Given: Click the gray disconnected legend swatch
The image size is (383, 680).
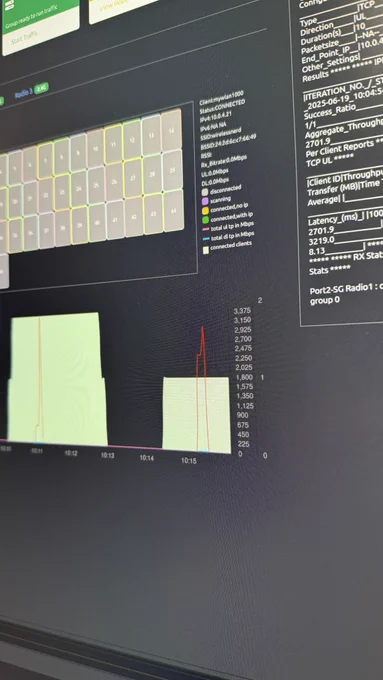Looking at the screenshot, I should tap(204, 192).
